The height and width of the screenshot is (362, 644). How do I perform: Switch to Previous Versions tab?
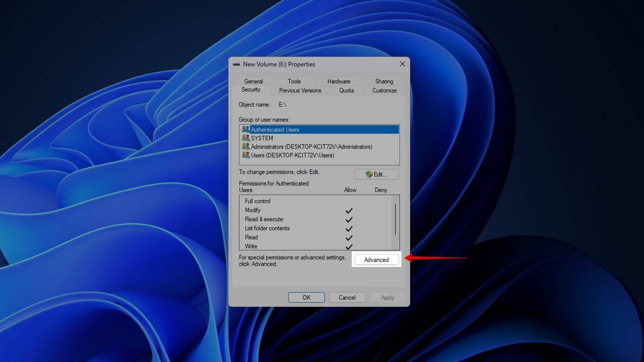(x=300, y=90)
